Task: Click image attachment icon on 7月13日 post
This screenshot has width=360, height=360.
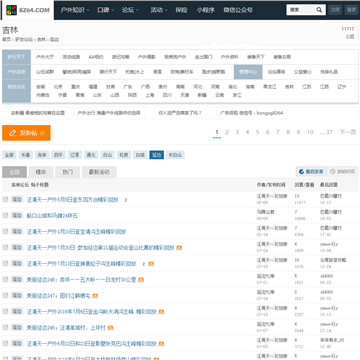Action: pyautogui.click(x=151, y=264)
